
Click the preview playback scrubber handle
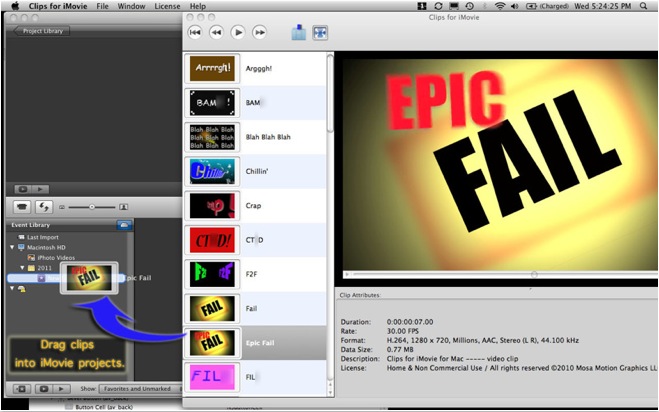(534, 275)
